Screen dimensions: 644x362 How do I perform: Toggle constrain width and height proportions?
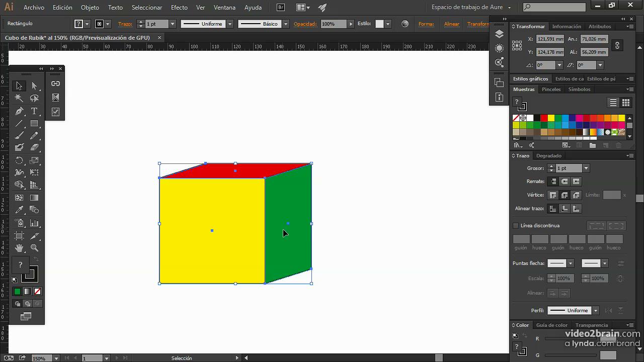click(x=617, y=45)
